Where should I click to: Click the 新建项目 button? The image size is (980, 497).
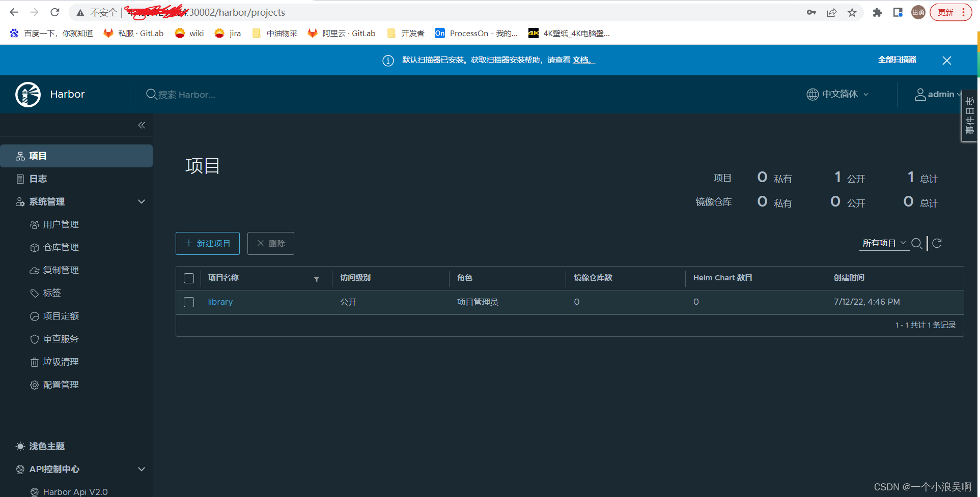pos(208,243)
